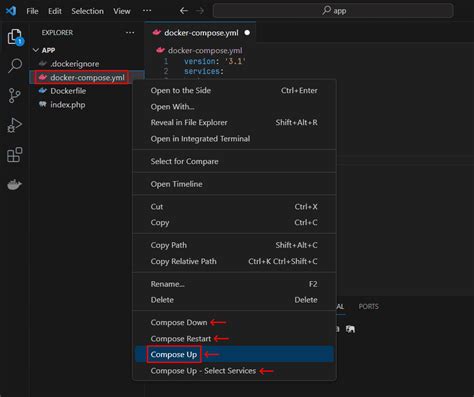This screenshot has width=474, height=397.
Task: Choose Select for Compare
Action: pyautogui.click(x=234, y=161)
